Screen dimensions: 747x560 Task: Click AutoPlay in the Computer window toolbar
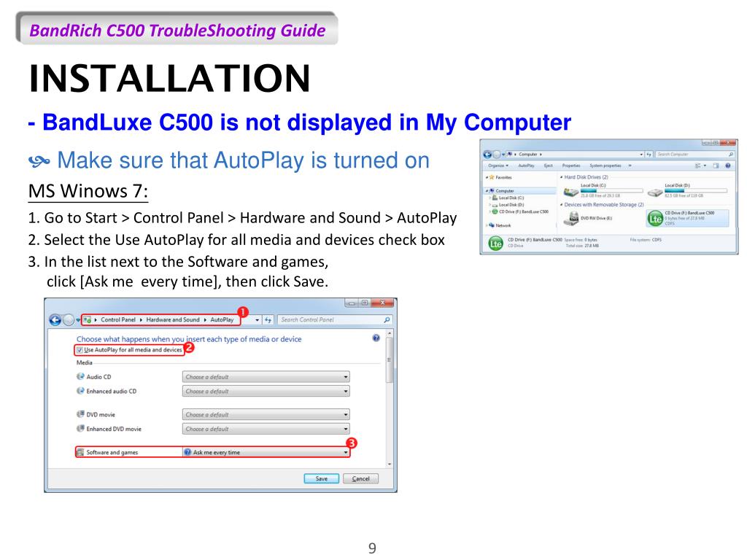(526, 166)
